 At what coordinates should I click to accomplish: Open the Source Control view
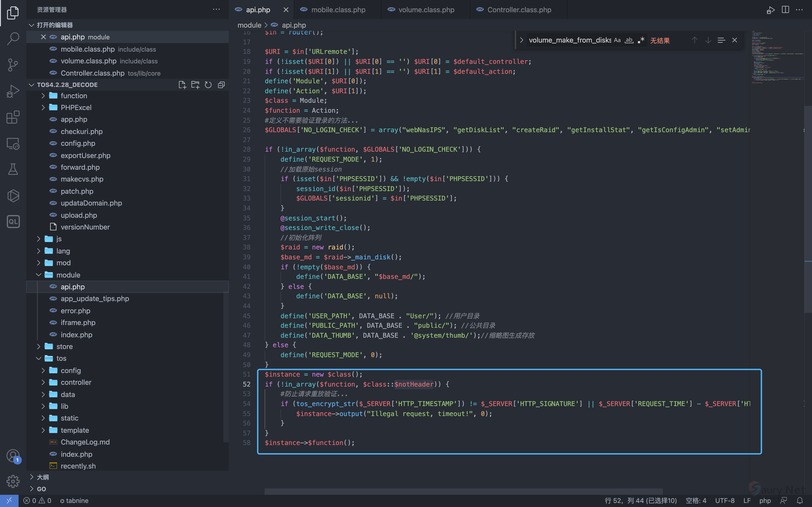13,65
